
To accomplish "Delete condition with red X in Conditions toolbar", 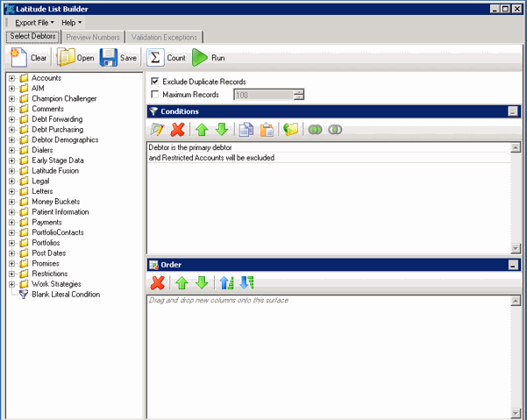I will 177,130.
